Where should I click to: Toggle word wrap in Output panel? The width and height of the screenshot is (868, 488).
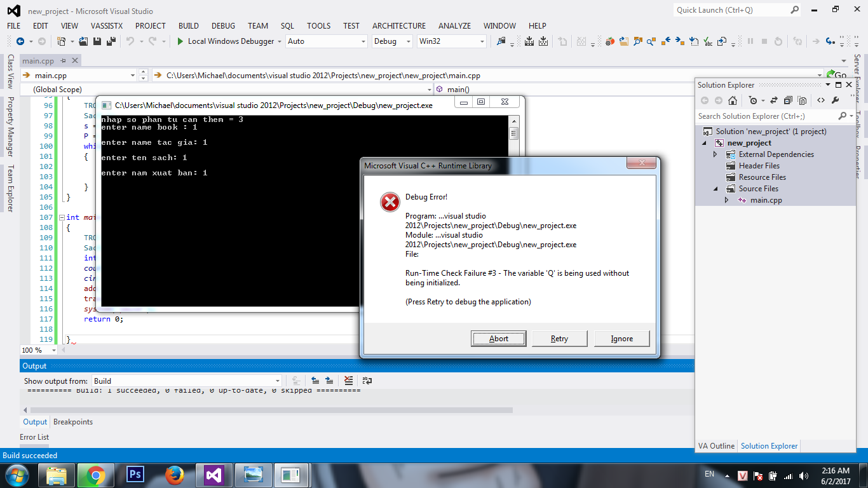(367, 381)
